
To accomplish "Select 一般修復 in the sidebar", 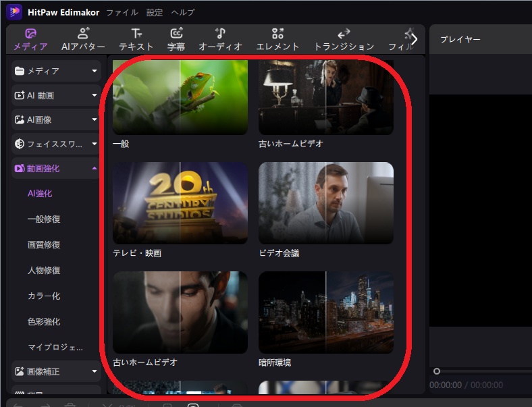I will [x=44, y=219].
